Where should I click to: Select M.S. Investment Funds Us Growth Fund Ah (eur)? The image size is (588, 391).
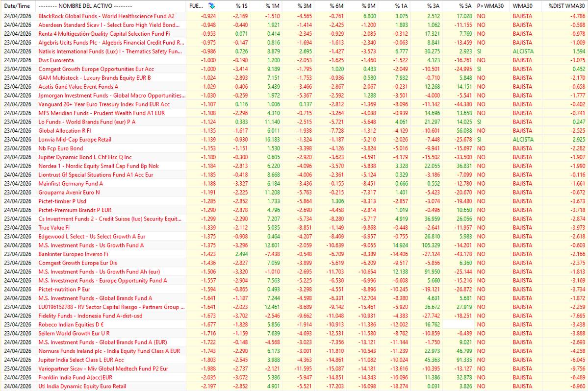(x=100, y=272)
